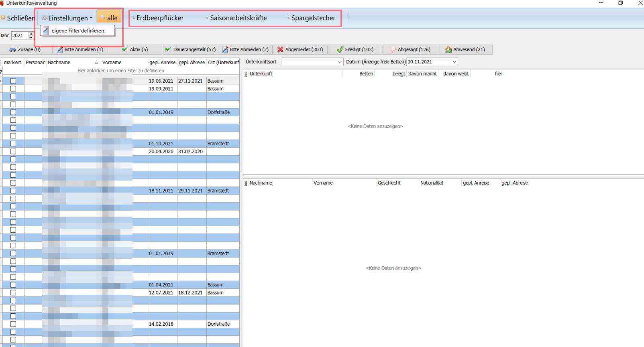The width and height of the screenshot is (644, 347).
Task: Click the pencil icon beside eigene Filter
Action: (x=46, y=30)
